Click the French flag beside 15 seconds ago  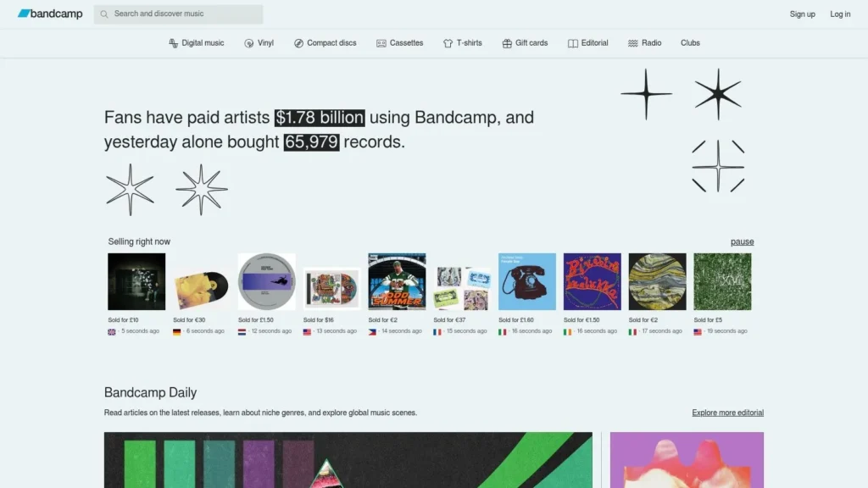437,332
